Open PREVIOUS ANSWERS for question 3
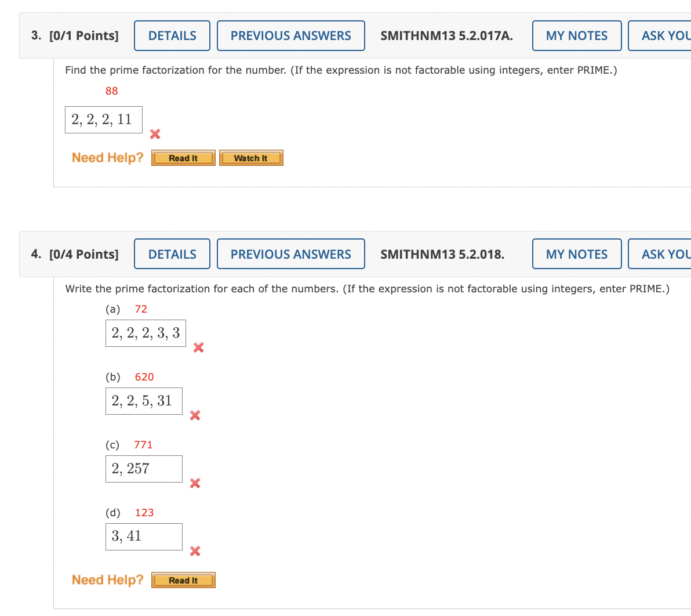Screen dimensions: 691x616 click(291, 36)
